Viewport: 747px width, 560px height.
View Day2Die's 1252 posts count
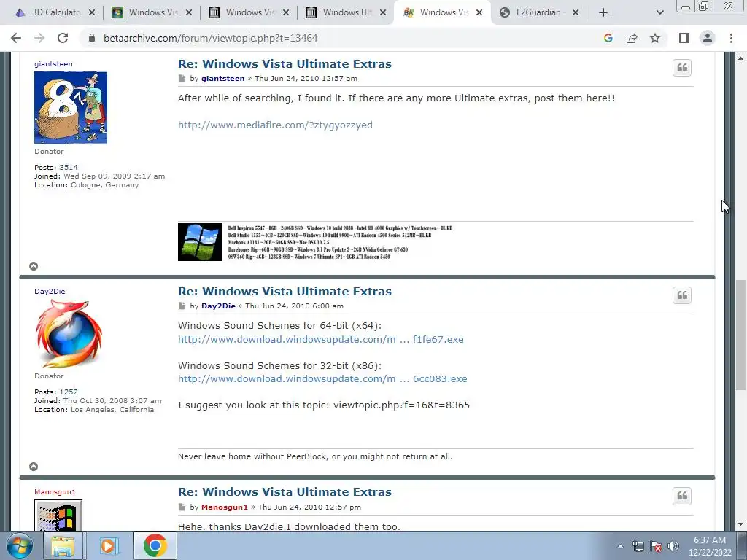[x=69, y=392]
